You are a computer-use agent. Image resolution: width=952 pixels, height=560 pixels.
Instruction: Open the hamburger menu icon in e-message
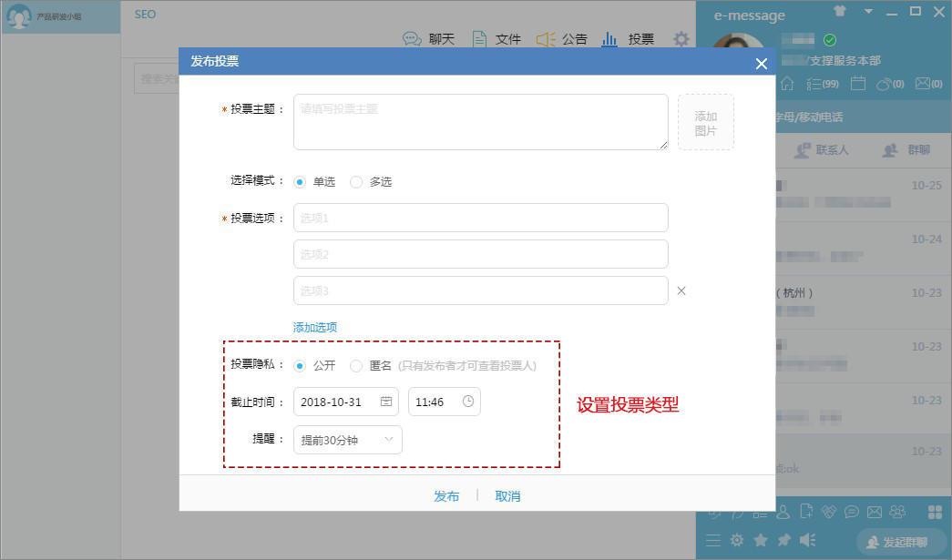(x=713, y=540)
